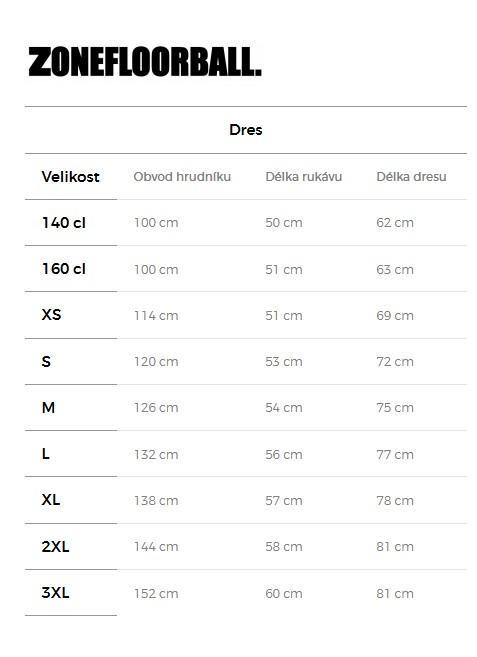
Task: Click the Délka dresu column header
Action: click(411, 177)
